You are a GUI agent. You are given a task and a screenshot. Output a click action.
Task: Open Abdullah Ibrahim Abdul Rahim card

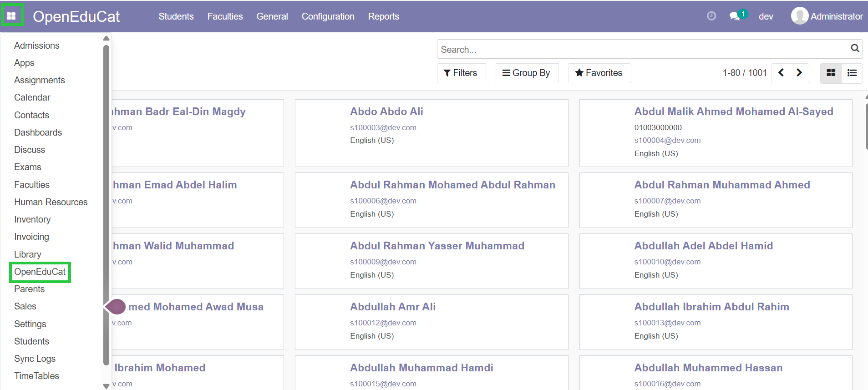coord(716,322)
